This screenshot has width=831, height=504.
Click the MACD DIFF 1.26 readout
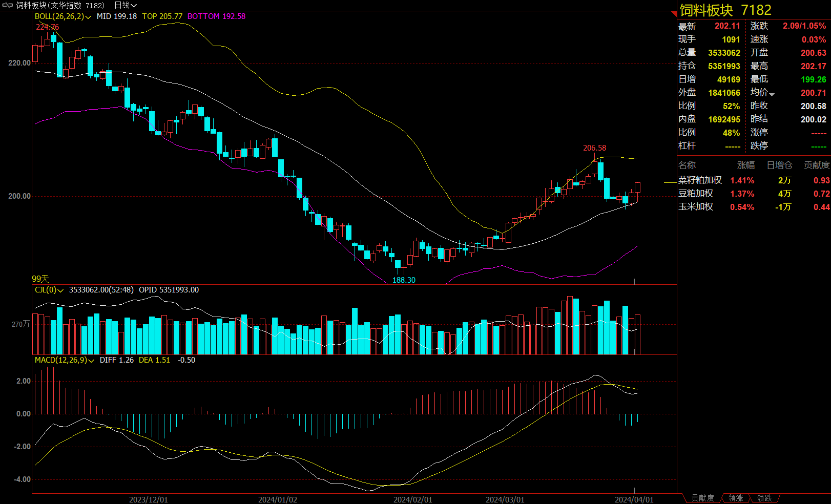[117, 360]
